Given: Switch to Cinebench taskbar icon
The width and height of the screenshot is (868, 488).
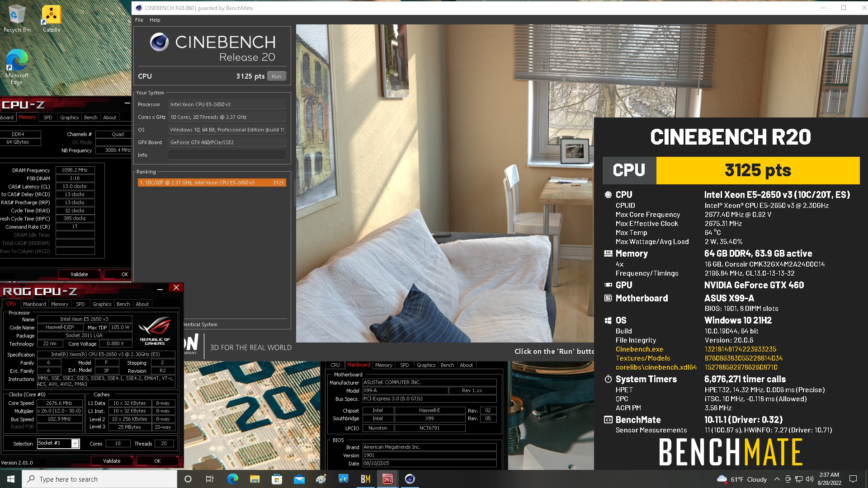Looking at the screenshot, I should (x=410, y=479).
